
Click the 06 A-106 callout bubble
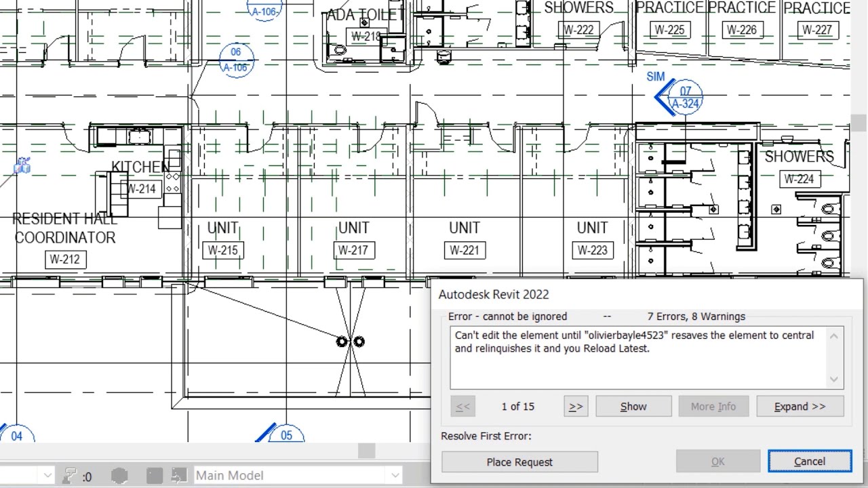(235, 60)
